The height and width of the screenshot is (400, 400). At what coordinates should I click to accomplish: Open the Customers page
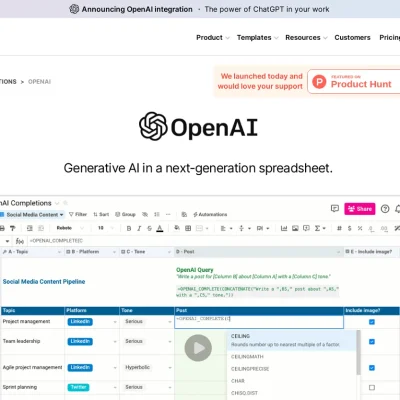click(x=352, y=37)
